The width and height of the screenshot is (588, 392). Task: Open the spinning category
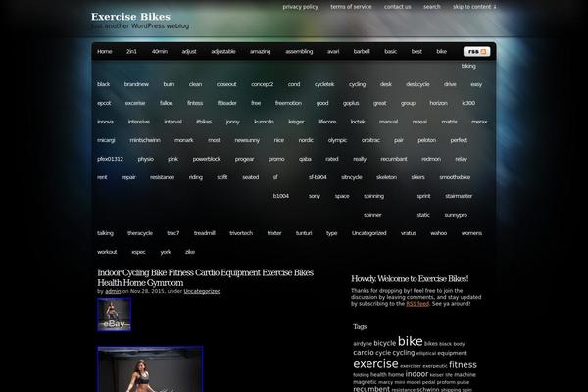pos(373,196)
